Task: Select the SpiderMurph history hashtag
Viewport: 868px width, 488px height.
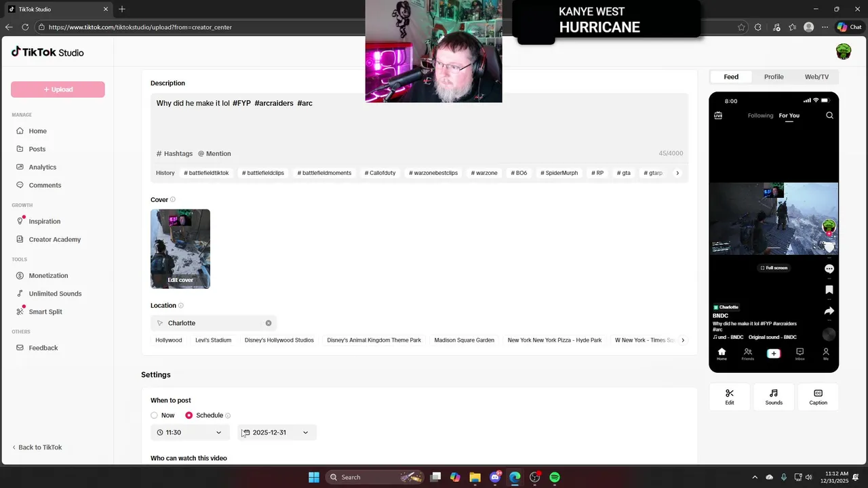Action: [559, 173]
